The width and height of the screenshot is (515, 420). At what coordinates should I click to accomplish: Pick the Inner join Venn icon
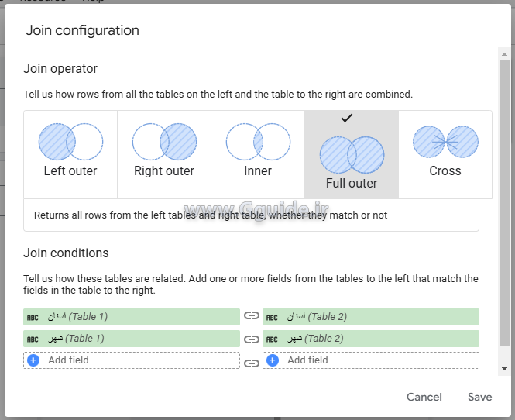coord(258,142)
